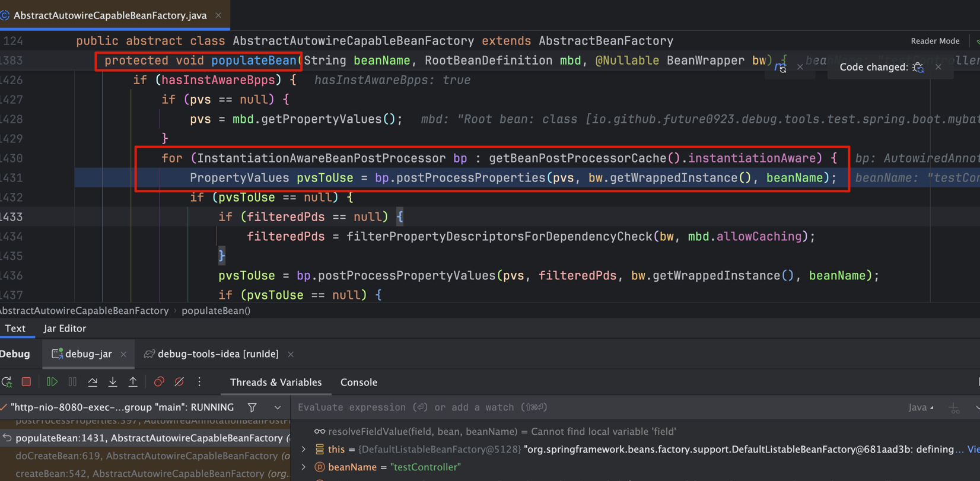Viewport: 980px width, 481px height.
Task: Resume program execution
Action: point(52,382)
